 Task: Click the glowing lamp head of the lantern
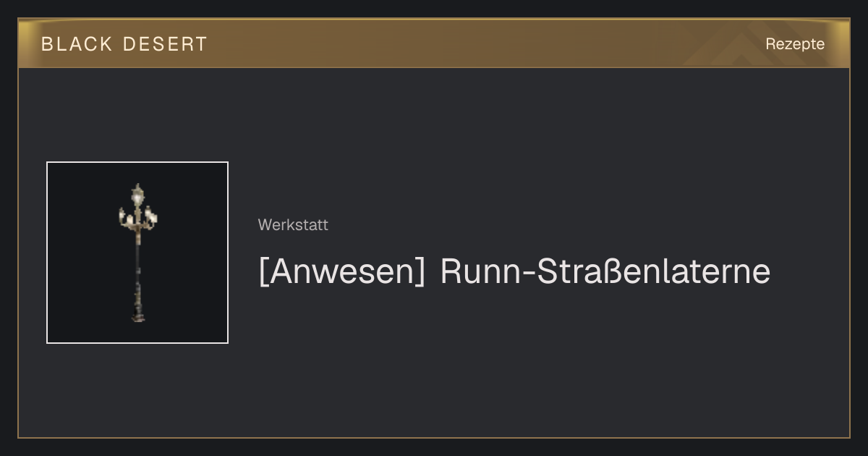(137, 194)
